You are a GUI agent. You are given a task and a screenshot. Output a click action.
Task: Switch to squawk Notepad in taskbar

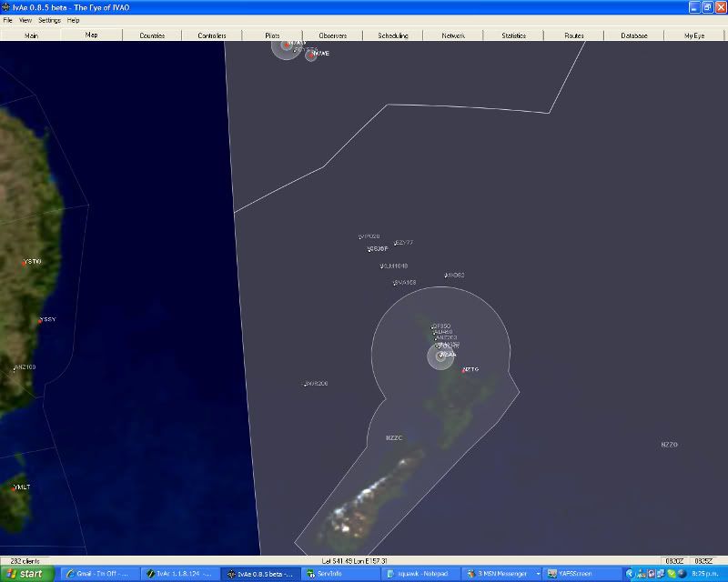pyautogui.click(x=420, y=574)
